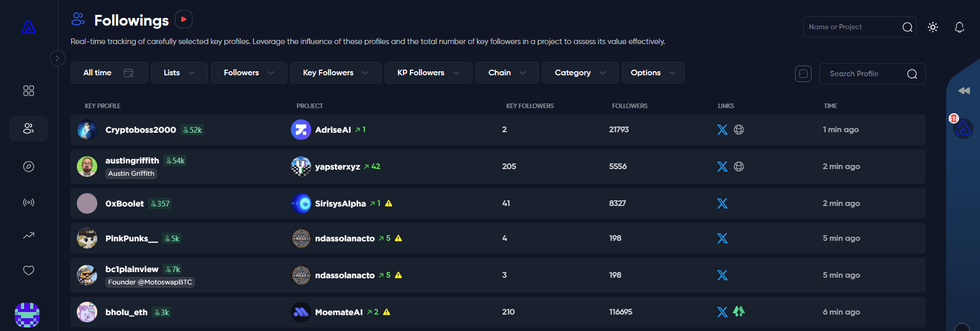This screenshot has width=980, height=331.
Task: Toggle the light/dark theme sun icon
Action: click(x=932, y=27)
